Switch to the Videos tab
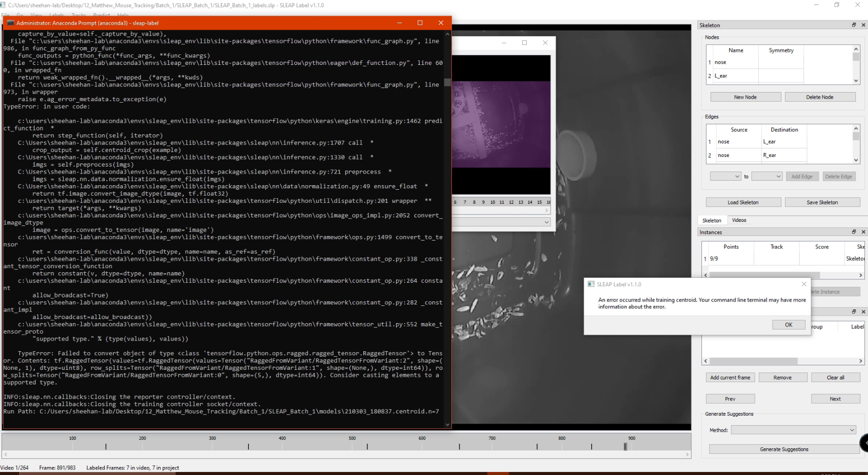The width and height of the screenshot is (868, 475). pyautogui.click(x=739, y=220)
